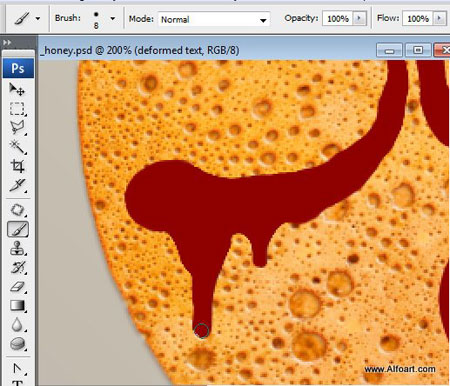Select the Magic Wand tool
The width and height of the screenshot is (450, 386).
17,146
